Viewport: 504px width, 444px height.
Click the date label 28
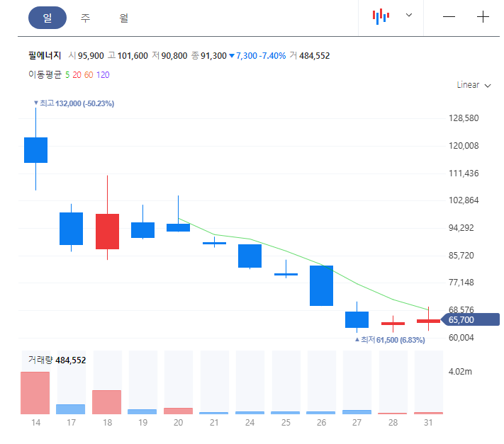coord(393,423)
